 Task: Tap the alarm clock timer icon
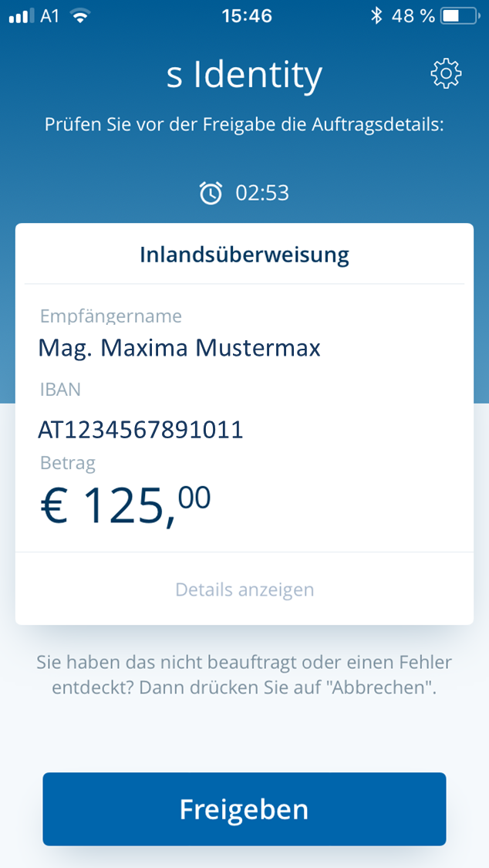pyautogui.click(x=211, y=192)
